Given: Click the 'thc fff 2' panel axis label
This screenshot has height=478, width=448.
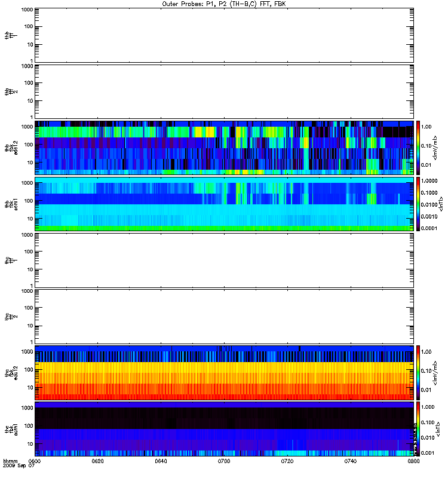Looking at the screenshot, I should pyautogui.click(x=11, y=317).
